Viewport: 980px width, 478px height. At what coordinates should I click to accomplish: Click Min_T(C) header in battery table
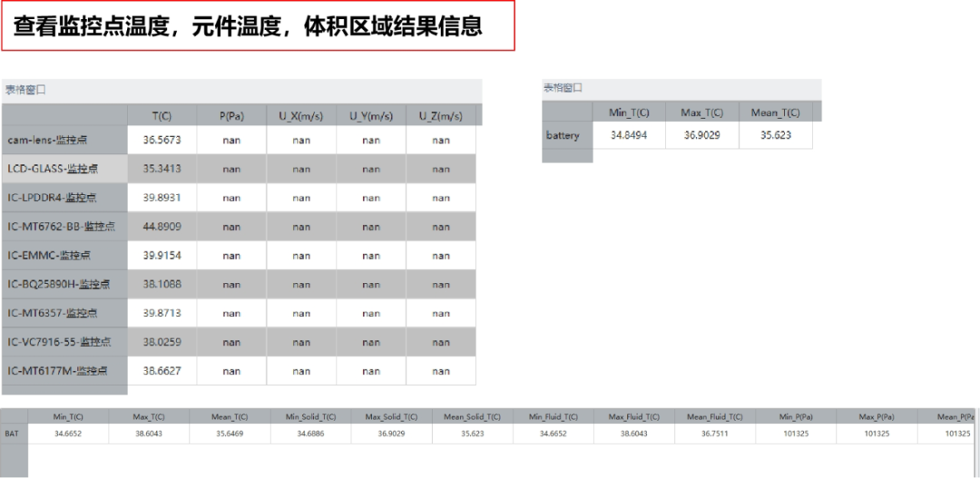(629, 112)
